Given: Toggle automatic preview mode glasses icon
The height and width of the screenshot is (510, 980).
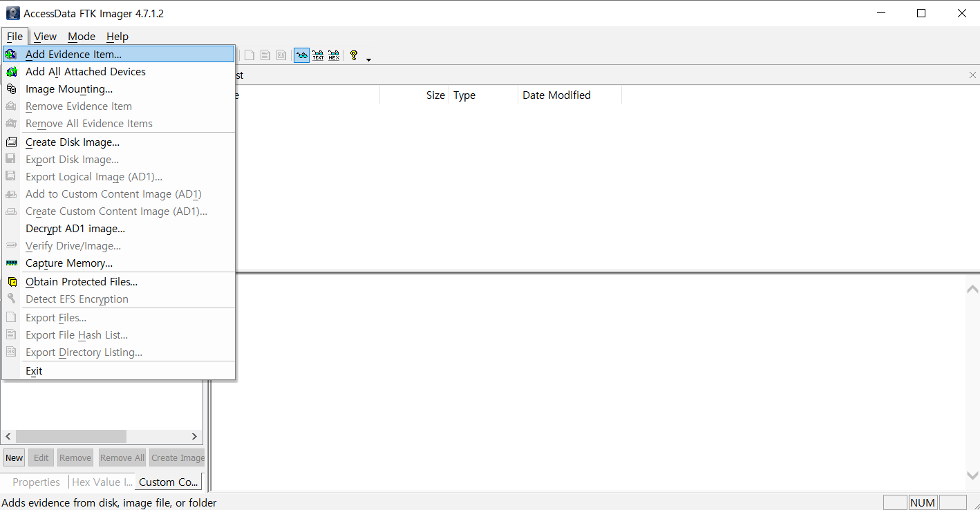Looking at the screenshot, I should [301, 55].
